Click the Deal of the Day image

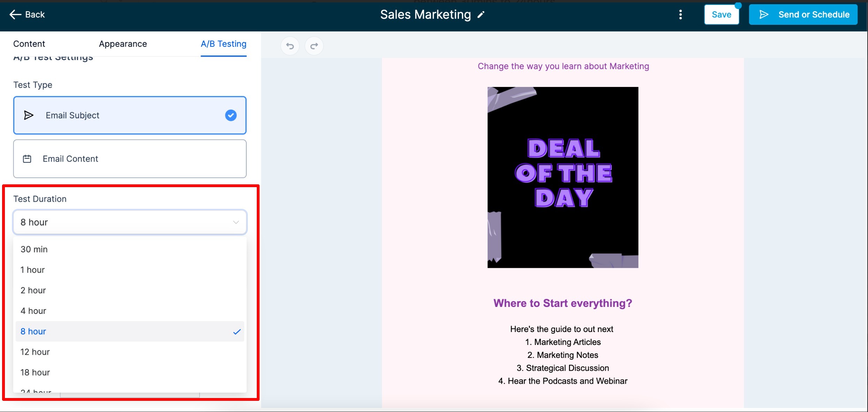point(563,177)
